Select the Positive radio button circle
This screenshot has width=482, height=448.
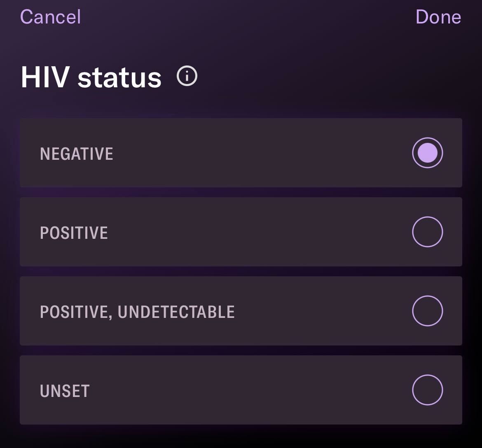coord(427,232)
